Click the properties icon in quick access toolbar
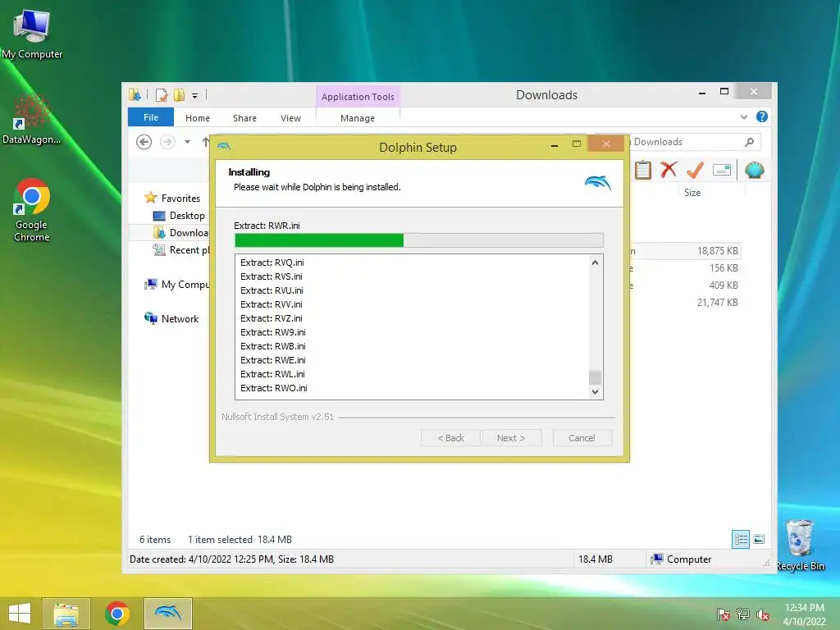 pyautogui.click(x=162, y=95)
